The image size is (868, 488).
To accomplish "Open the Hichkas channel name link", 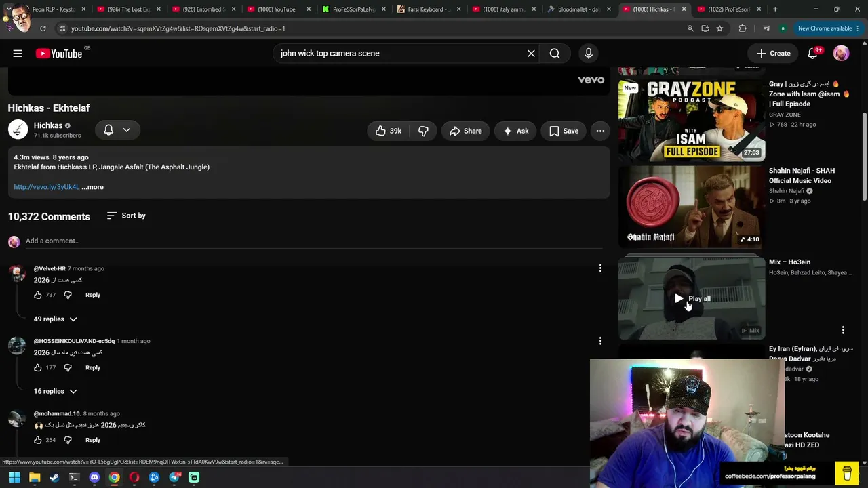I will click(x=48, y=125).
